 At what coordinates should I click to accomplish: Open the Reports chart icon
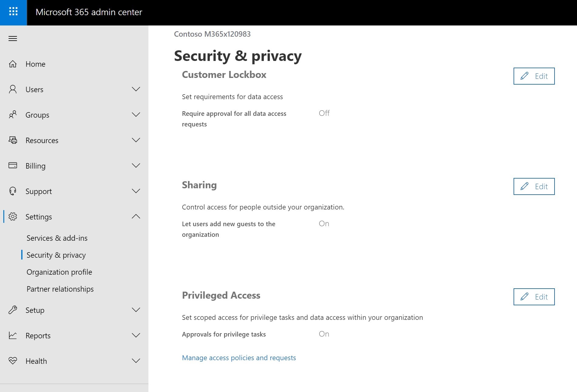(13, 335)
